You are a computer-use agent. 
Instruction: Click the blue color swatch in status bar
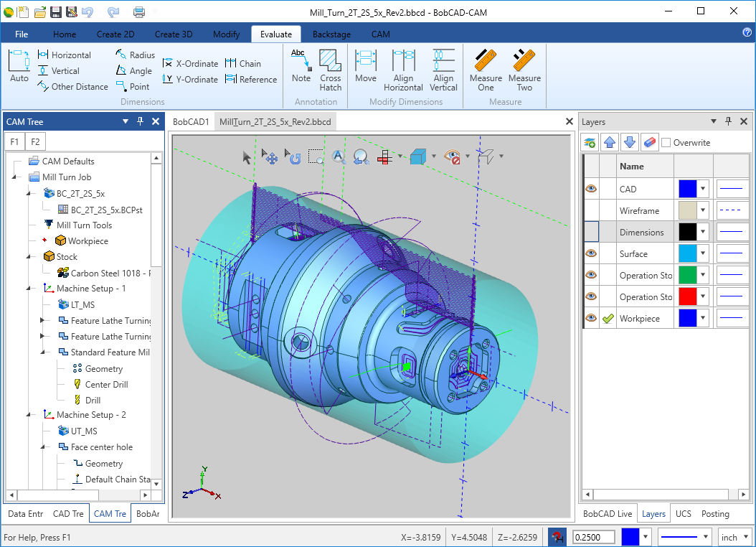[630, 537]
